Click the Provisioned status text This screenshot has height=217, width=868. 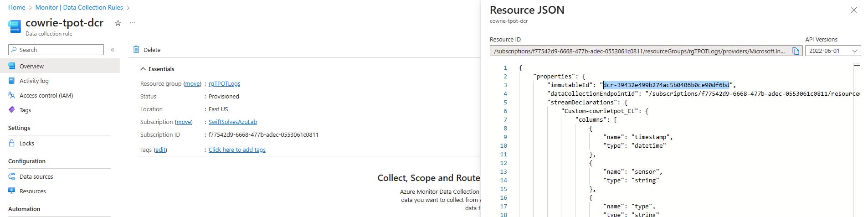click(224, 96)
